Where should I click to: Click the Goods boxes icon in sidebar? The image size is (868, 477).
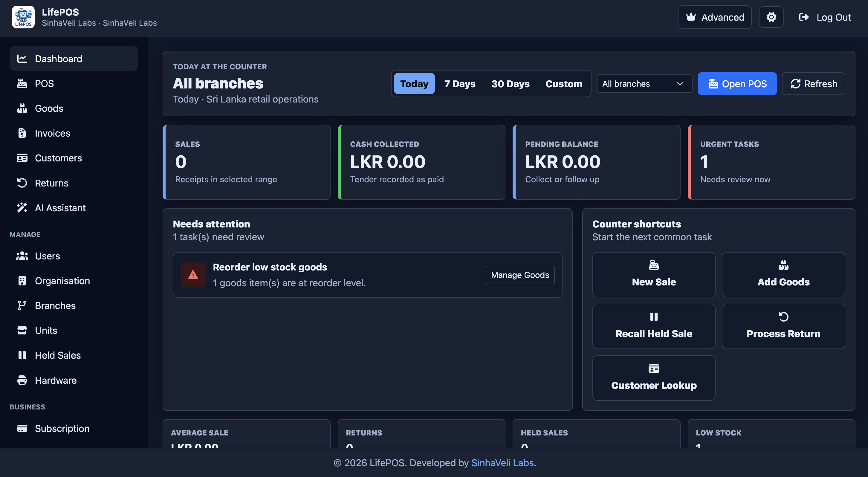click(x=22, y=108)
